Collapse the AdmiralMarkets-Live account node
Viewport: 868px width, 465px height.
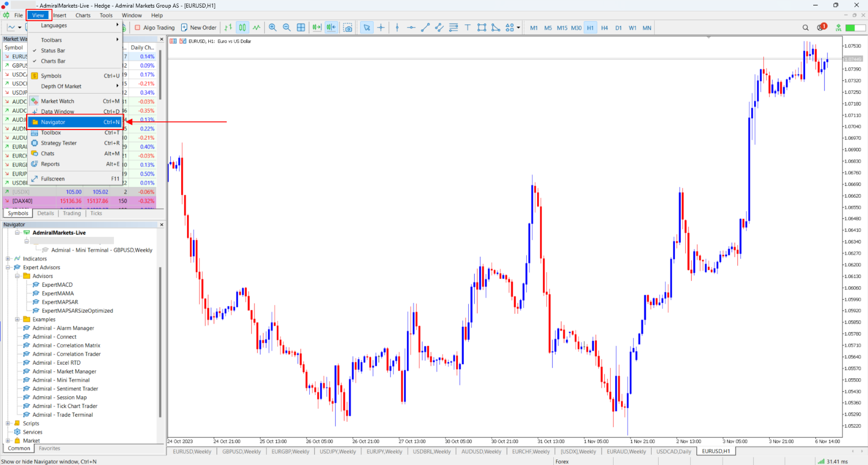tap(17, 232)
